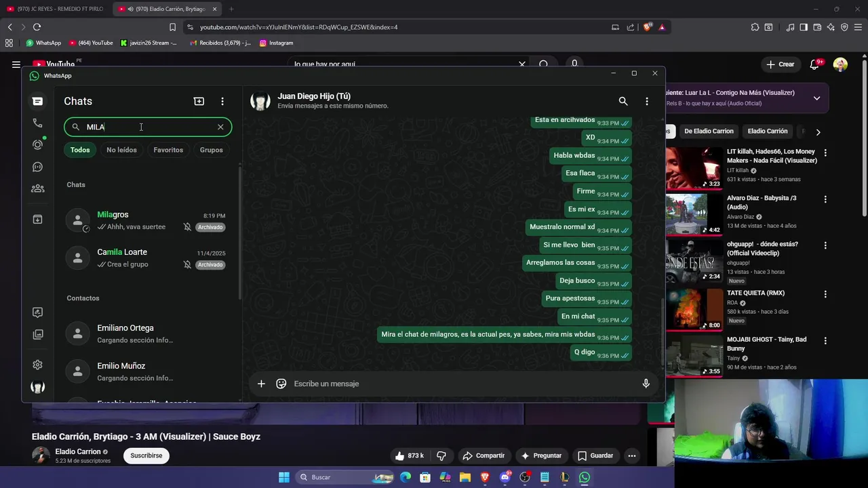Select the No leídos filter chip
The image size is (868, 488).
click(x=121, y=150)
